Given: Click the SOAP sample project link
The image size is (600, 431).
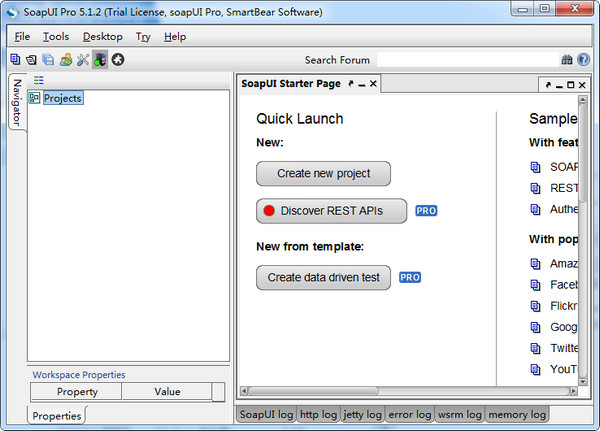Looking at the screenshot, I should (x=564, y=167).
